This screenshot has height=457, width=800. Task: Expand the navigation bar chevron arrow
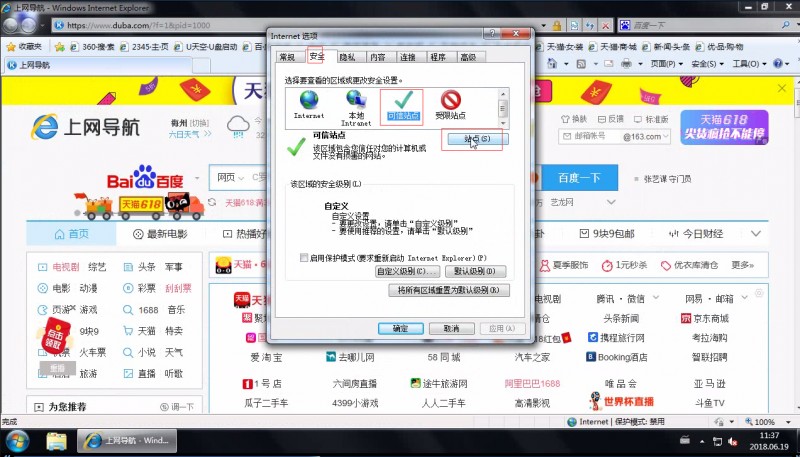click(x=756, y=234)
